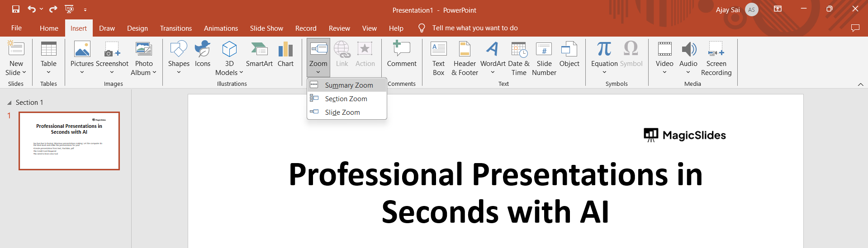Go to the Transitions tab
The image size is (868, 248).
(176, 28)
